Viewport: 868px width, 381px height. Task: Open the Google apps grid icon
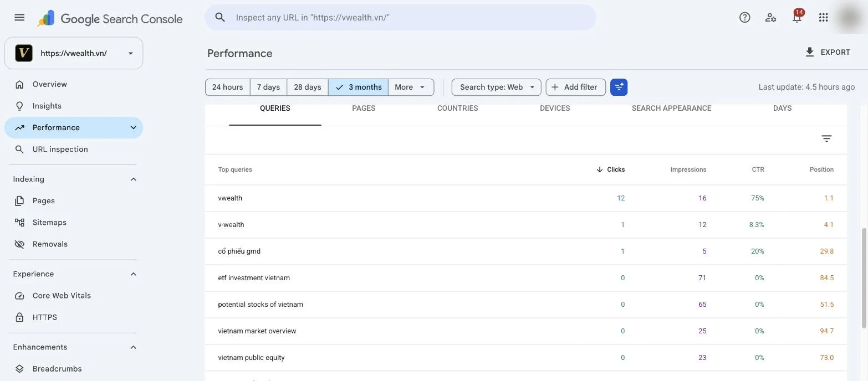[823, 17]
